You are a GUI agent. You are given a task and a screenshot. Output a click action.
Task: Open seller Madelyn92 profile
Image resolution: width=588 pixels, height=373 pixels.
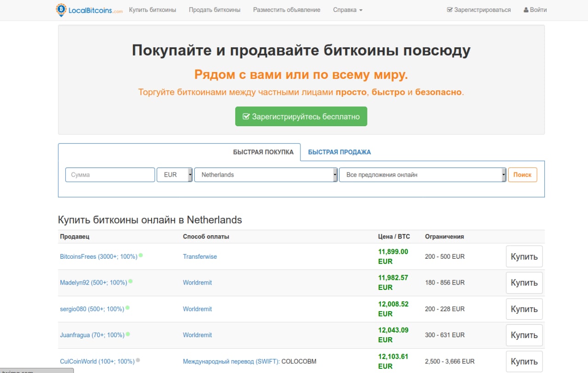(x=94, y=283)
